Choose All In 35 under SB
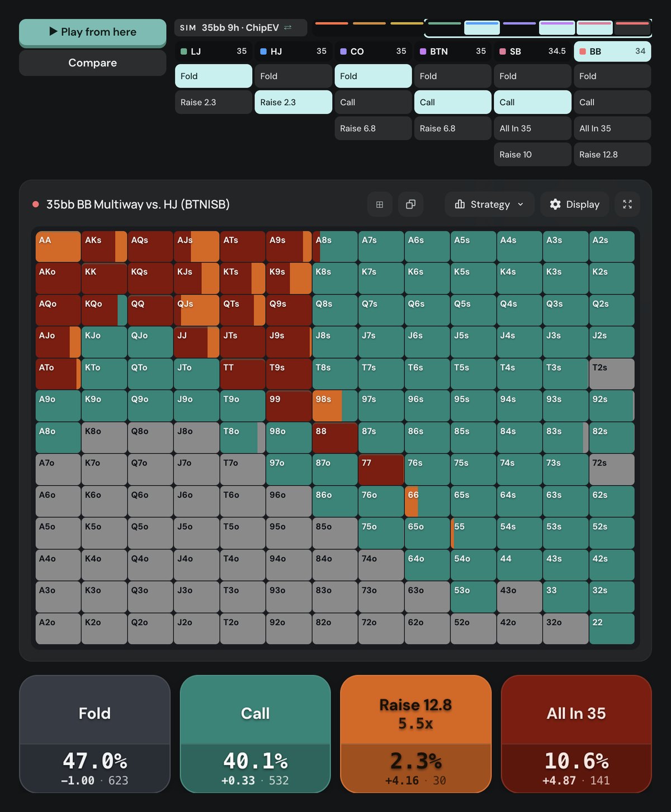 click(533, 129)
